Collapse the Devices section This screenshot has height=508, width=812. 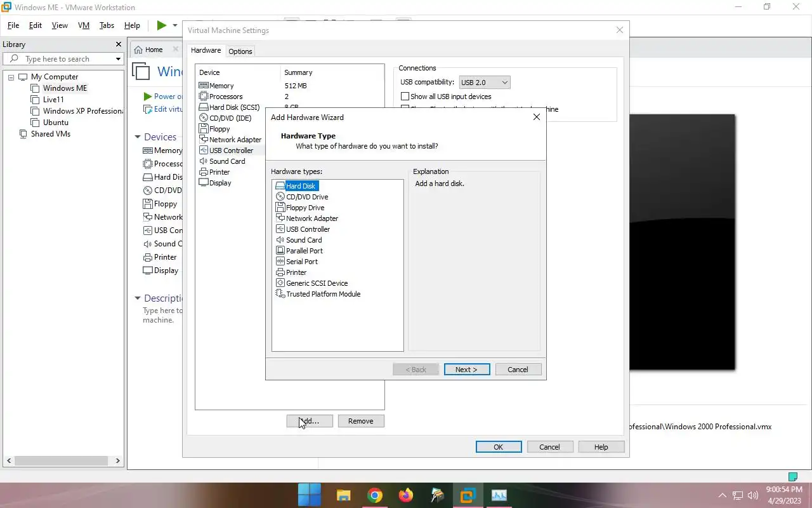point(137,137)
